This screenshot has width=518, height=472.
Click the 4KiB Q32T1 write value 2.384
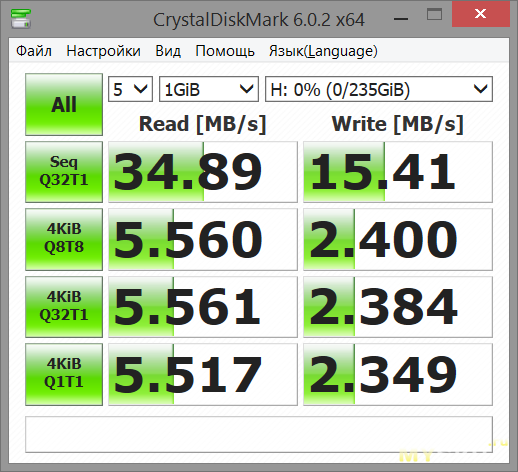click(x=398, y=307)
